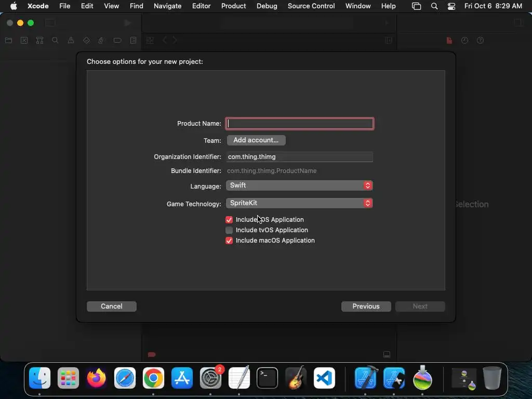Open Spotlight search in menu bar
The width and height of the screenshot is (532, 399).
coord(434,6)
